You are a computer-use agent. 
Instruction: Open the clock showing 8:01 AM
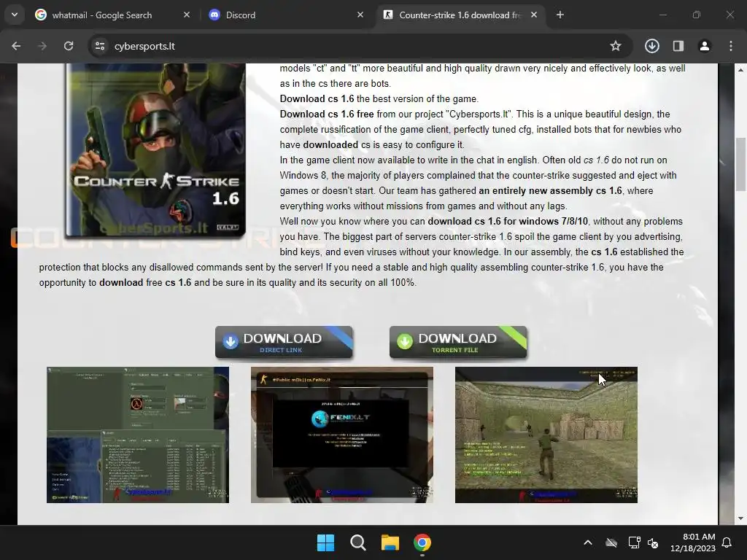(x=693, y=542)
